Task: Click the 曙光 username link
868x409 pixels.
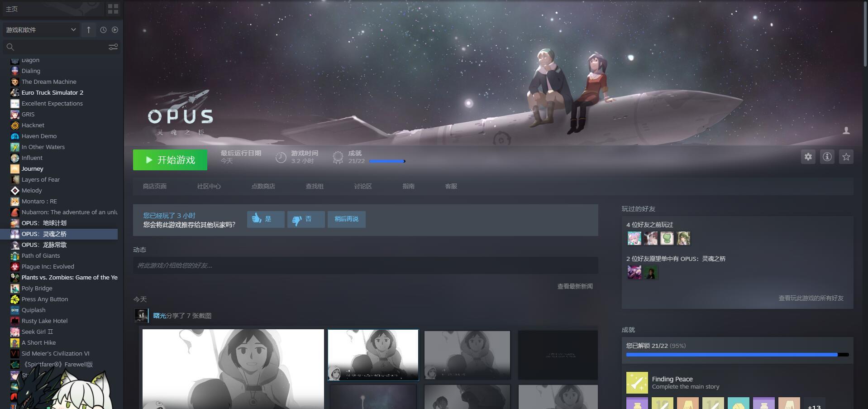Action: (160, 316)
